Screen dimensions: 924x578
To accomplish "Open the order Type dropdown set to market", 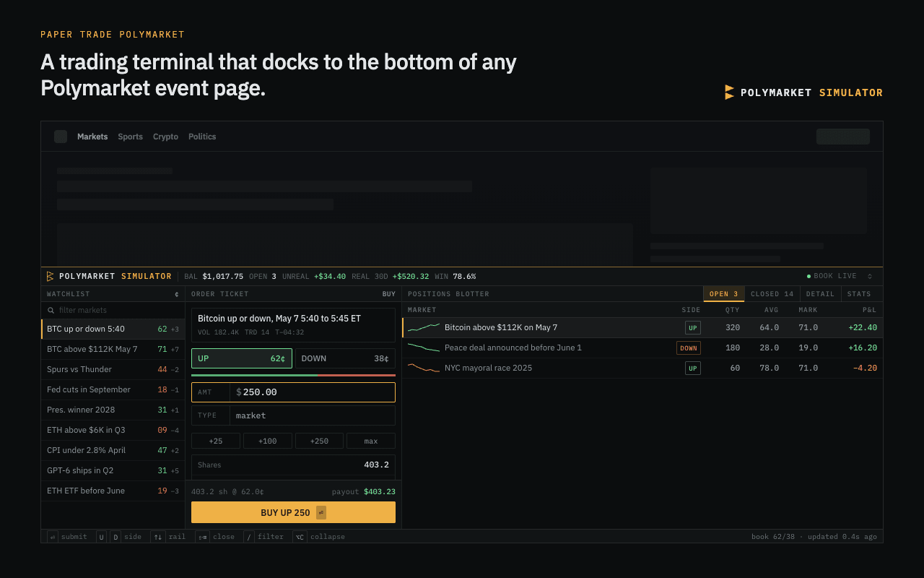I will pyautogui.click(x=293, y=415).
